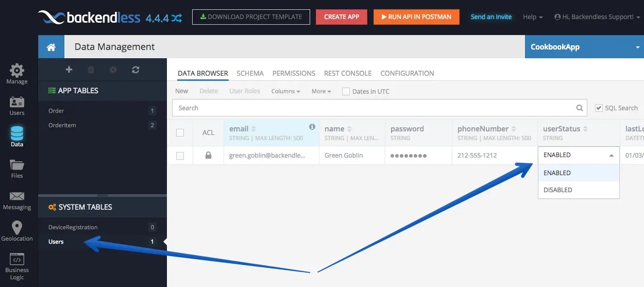Switch to PERMISSIONS tab
Screen dimensions: 644x287
[x=294, y=73]
